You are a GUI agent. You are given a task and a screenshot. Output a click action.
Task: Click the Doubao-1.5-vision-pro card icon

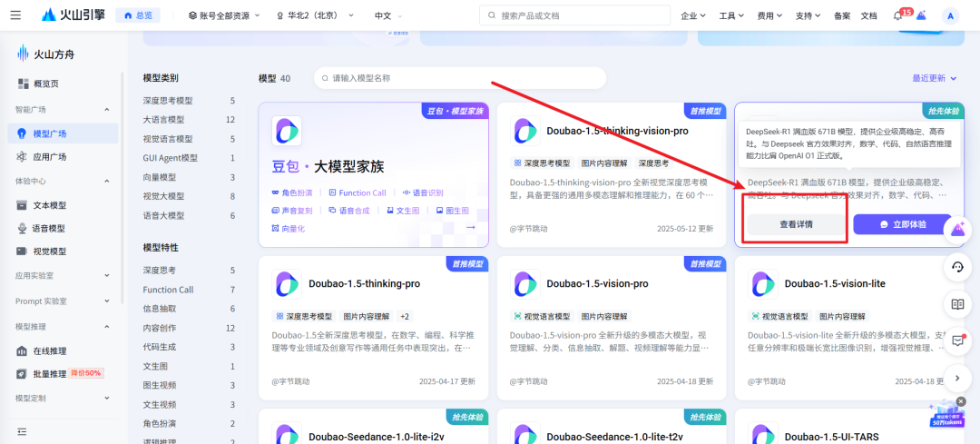525,284
